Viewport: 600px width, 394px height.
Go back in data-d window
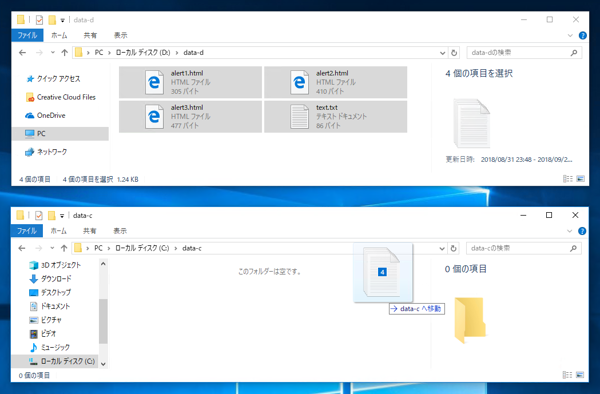23,53
